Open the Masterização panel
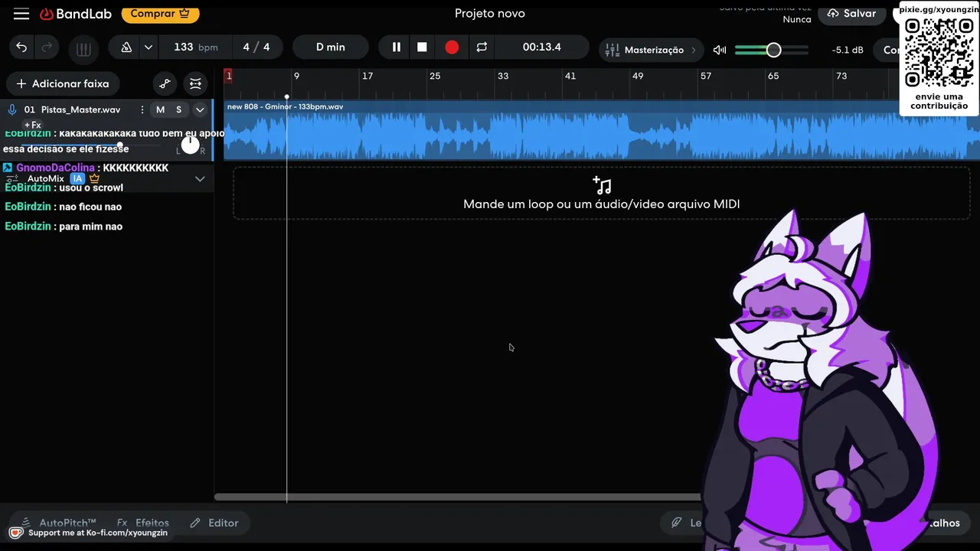980x551 pixels. (652, 50)
